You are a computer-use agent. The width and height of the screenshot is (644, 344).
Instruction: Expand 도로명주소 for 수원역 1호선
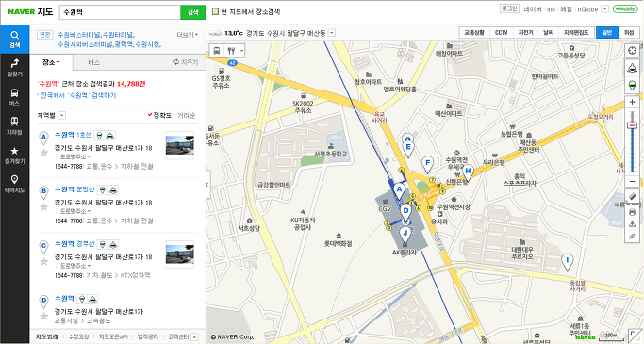75,156
